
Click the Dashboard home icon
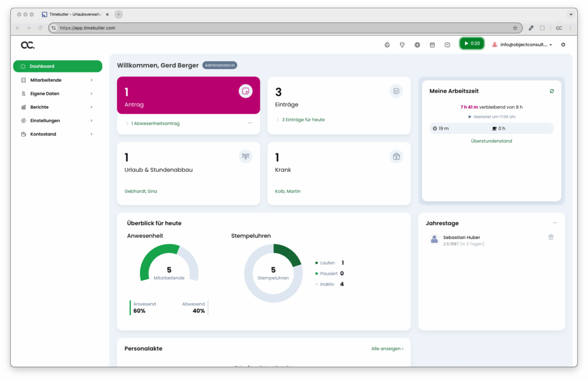click(x=23, y=66)
